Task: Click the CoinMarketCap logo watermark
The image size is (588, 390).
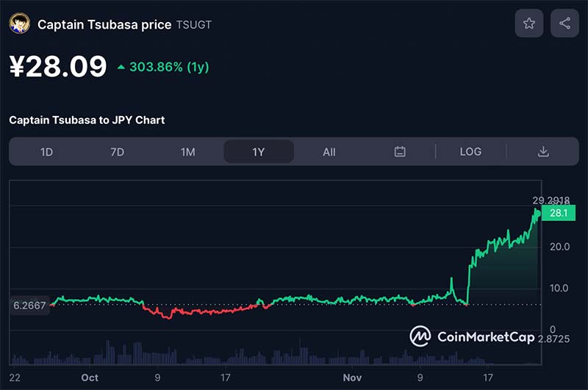Action: pos(473,336)
